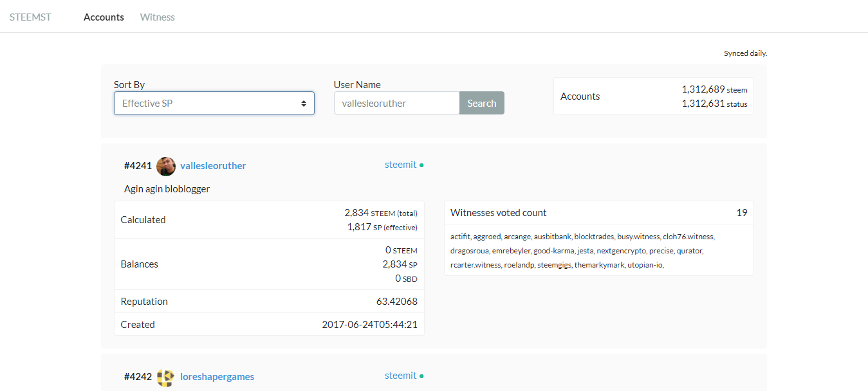Switch to the Witness tab
This screenshot has height=391, width=868.
[x=158, y=17]
